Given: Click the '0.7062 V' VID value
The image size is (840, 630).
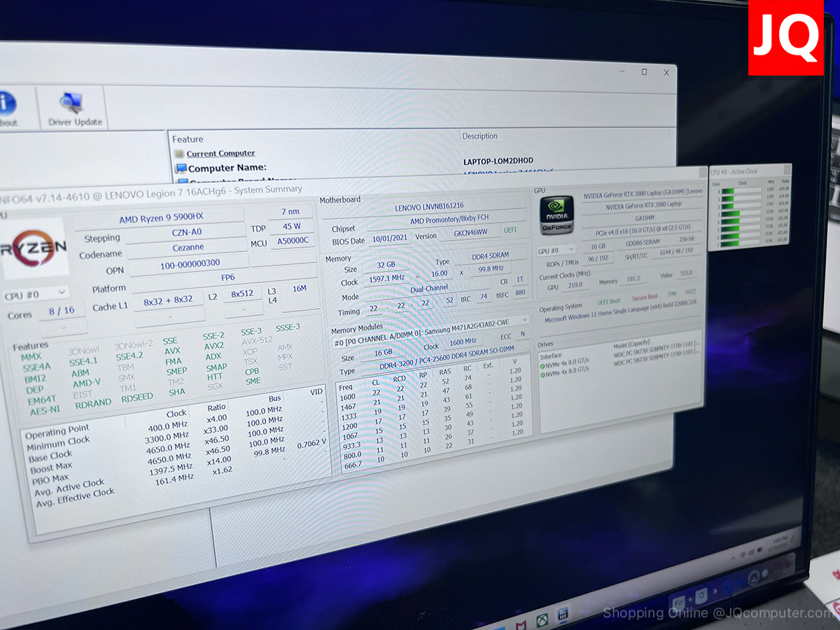Looking at the screenshot, I should click(x=311, y=444).
